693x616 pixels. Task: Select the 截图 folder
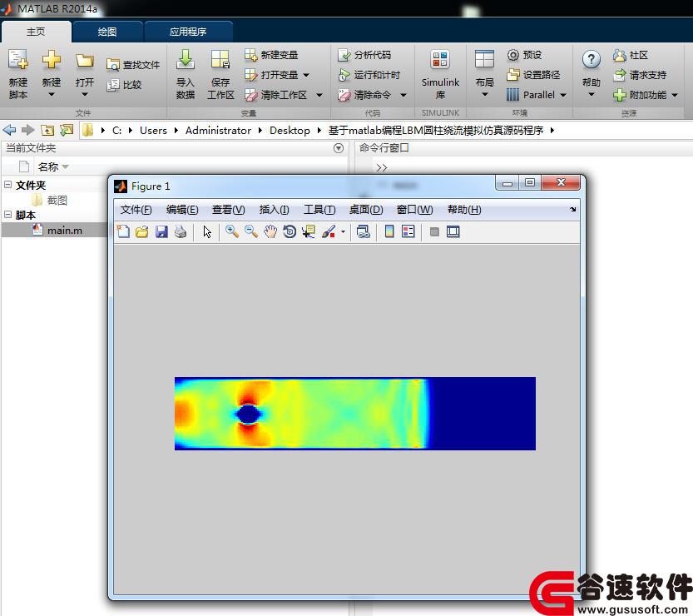(x=57, y=201)
